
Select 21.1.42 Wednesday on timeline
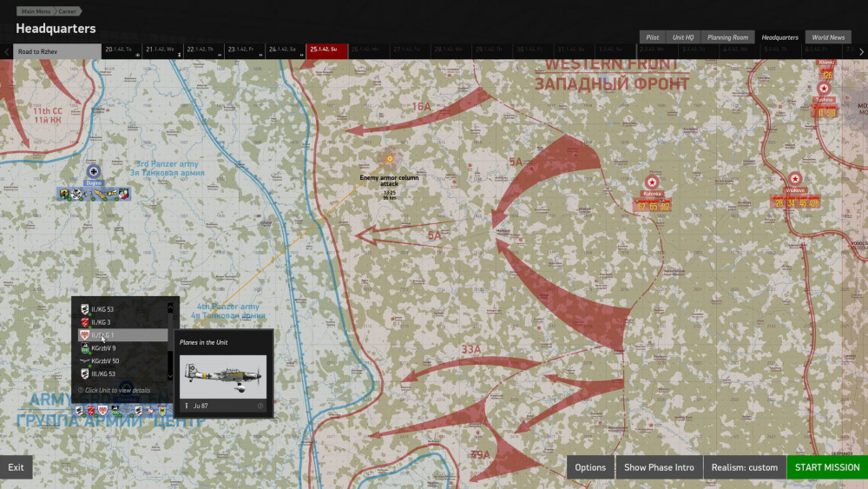point(163,51)
